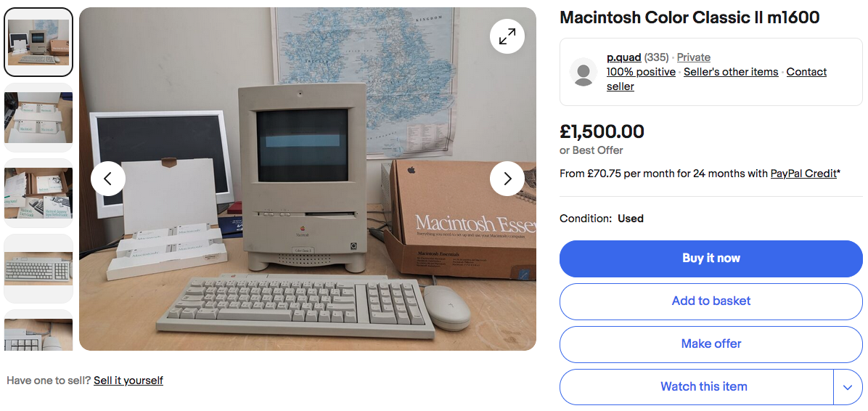Image resolution: width=868 pixels, height=411 pixels.
Task: Open the fifth partially visible thumbnail
Action: pos(38,330)
